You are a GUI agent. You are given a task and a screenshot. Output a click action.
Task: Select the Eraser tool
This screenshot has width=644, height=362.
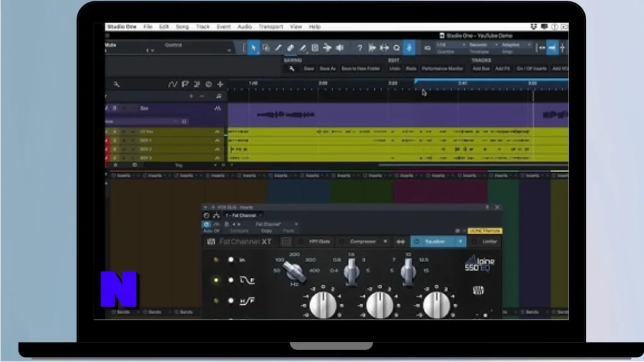(291, 48)
